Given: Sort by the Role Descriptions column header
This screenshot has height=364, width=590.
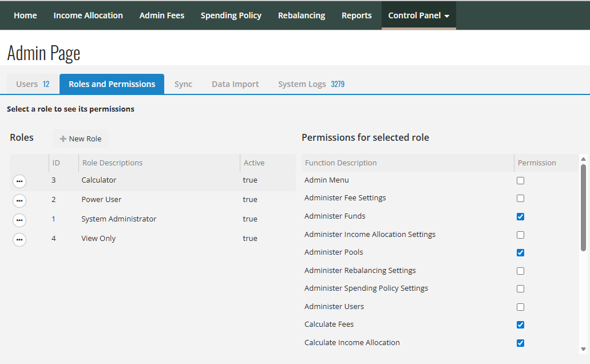Looking at the screenshot, I should tap(159, 163).
